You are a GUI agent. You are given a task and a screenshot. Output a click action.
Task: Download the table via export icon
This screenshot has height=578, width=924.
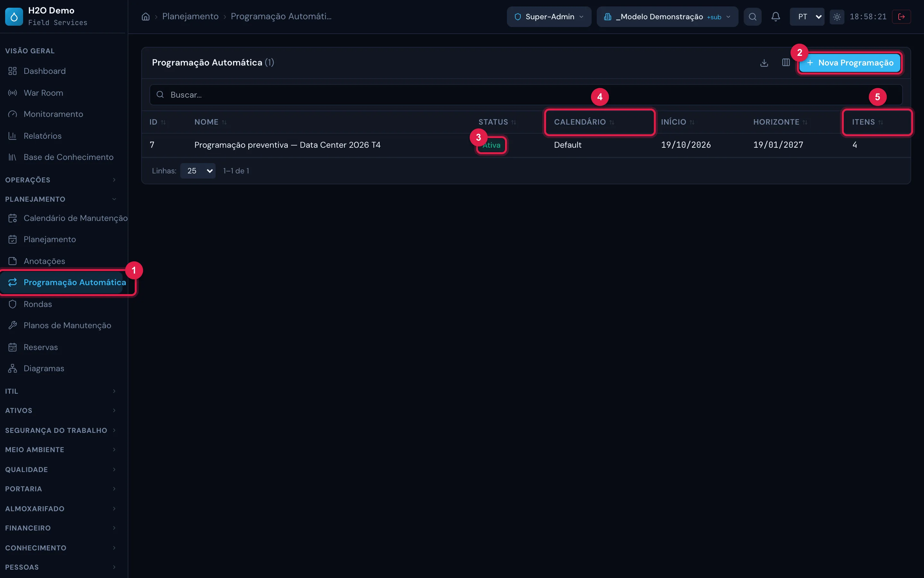pos(764,63)
